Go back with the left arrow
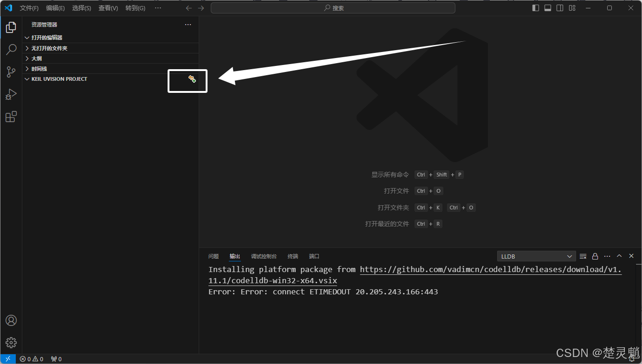The image size is (642, 364). (188, 8)
